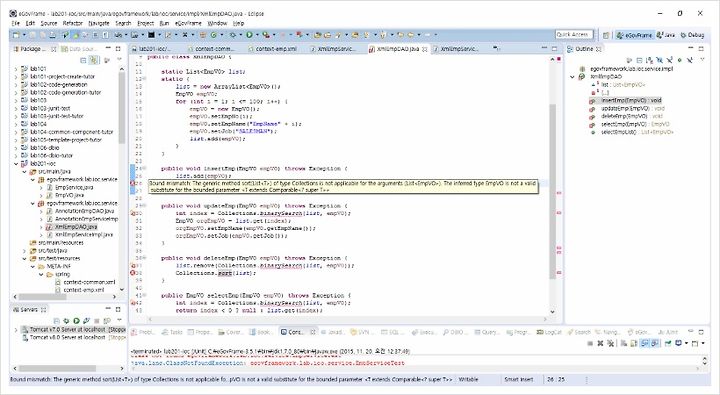
Task: Select the eGovFrame perspective button
Action: coord(634,35)
